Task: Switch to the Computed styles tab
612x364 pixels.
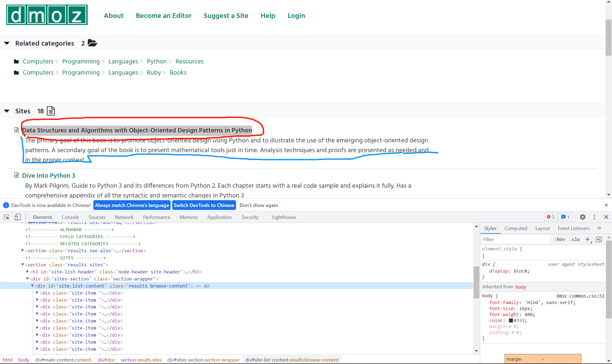Action: point(516,228)
